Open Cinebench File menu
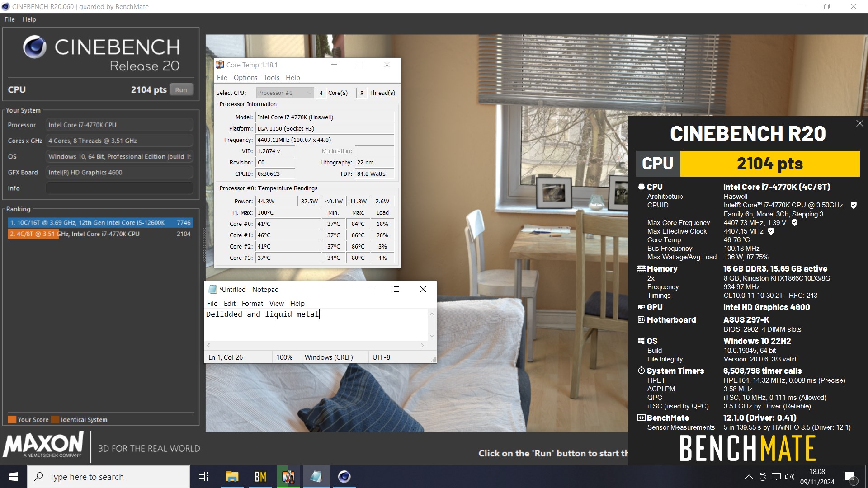Screen dimensions: 868x488 (9, 19)
